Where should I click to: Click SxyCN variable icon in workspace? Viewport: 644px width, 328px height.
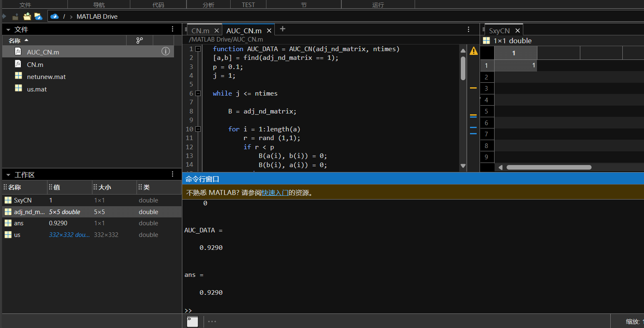[8, 200]
